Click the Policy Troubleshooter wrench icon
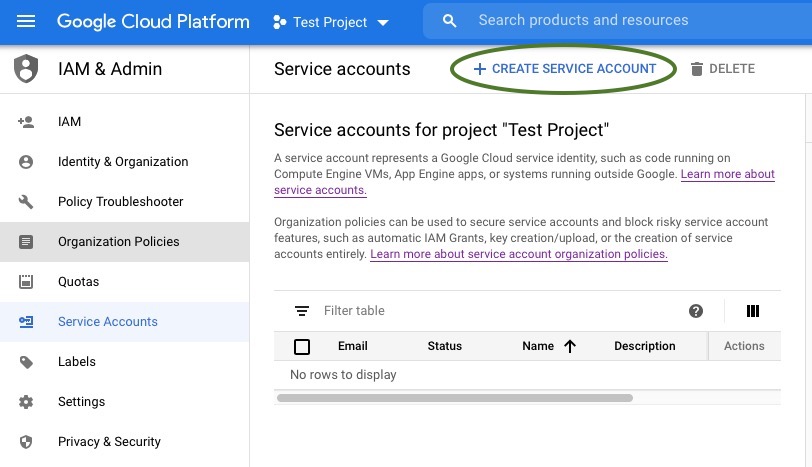Viewport: 812px width, 467px height. (x=26, y=202)
